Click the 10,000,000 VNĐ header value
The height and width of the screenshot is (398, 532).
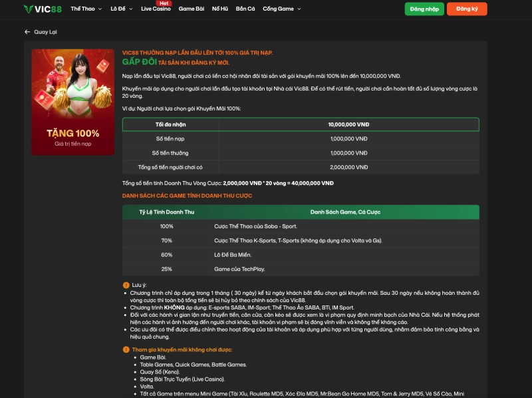[348, 124]
